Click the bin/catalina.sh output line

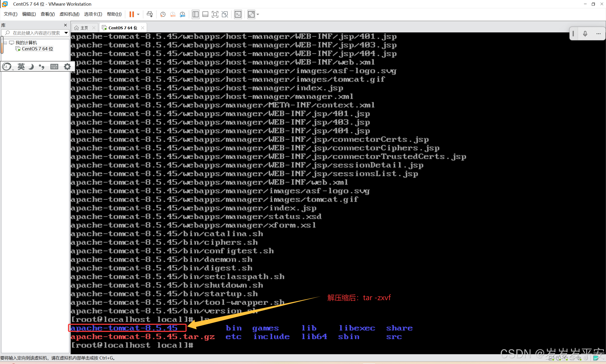tap(167, 233)
